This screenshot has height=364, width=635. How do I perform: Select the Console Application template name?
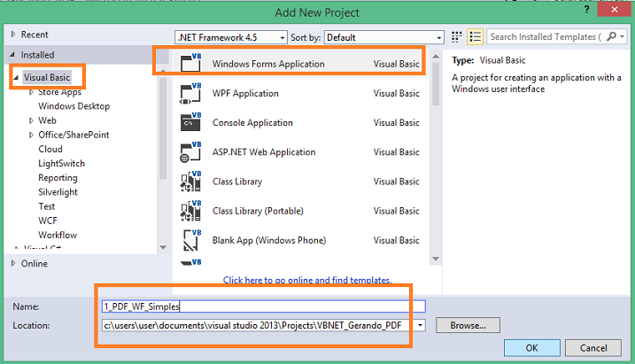[252, 123]
